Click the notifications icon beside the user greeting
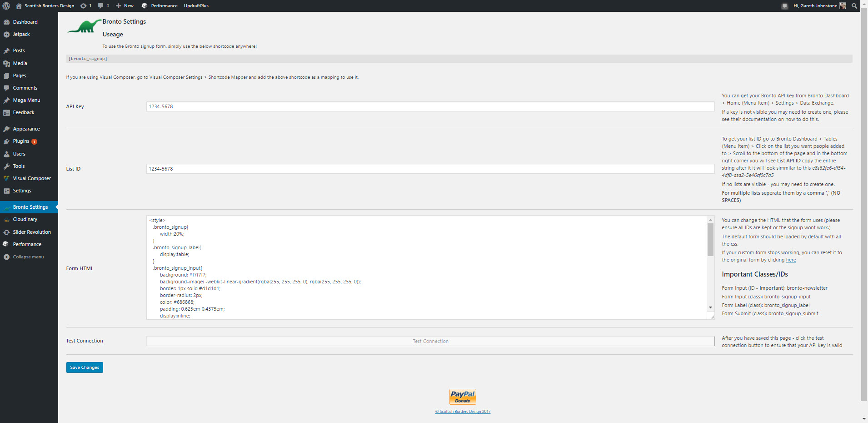The width and height of the screenshot is (868, 423). 785,6
